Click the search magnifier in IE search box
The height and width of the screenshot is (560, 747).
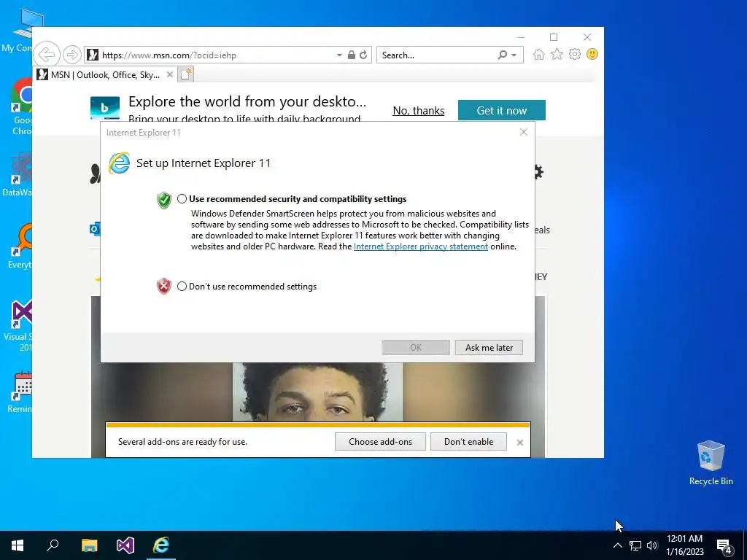pos(502,55)
